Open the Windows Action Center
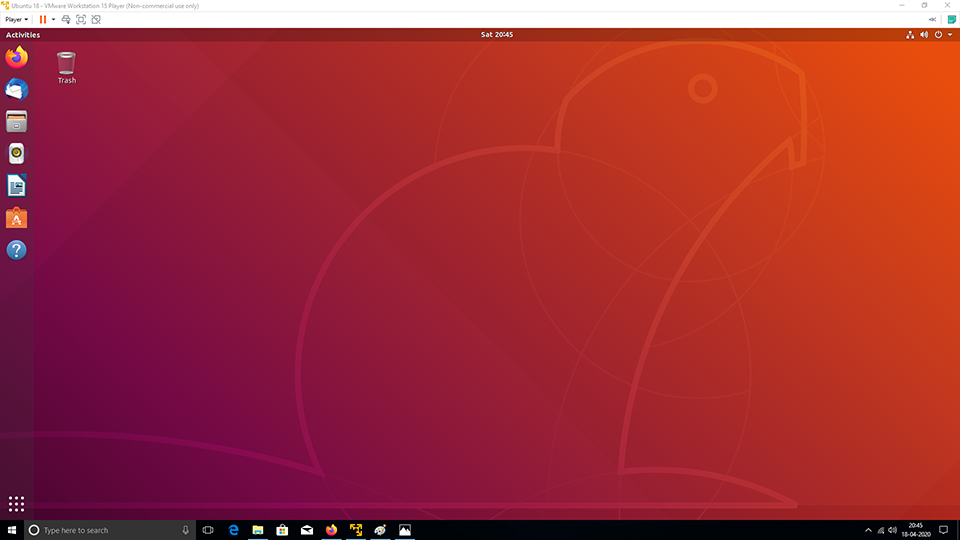Image resolution: width=960 pixels, height=540 pixels. 943,530
